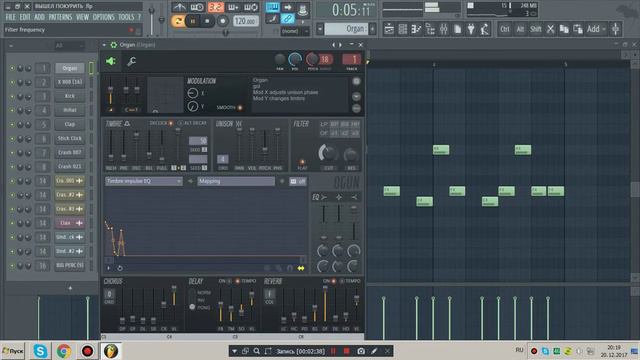Image resolution: width=640 pixels, height=360 pixels.
Task: Click the transport record button
Action: click(x=222, y=21)
